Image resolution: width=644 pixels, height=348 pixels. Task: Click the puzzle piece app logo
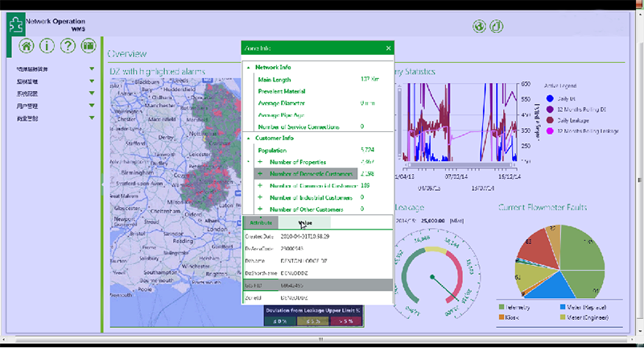click(14, 23)
